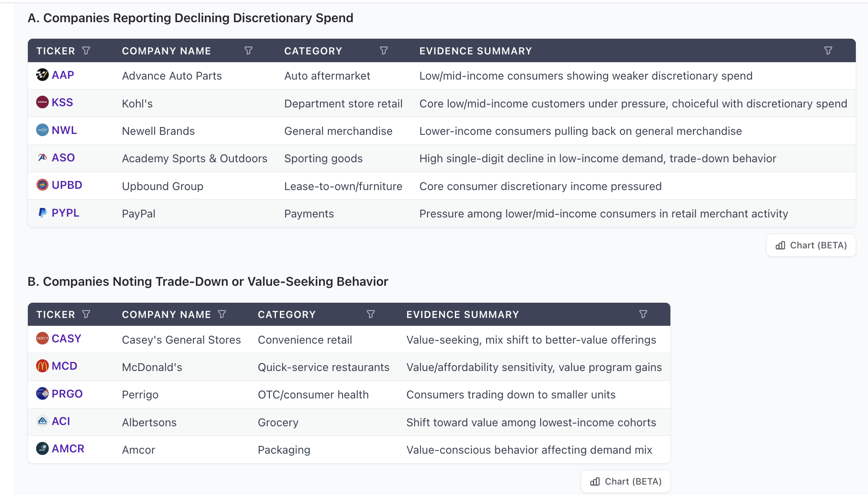Image resolution: width=868 pixels, height=495 pixels.
Task: Filter Category column in declining spend table
Action: point(384,51)
